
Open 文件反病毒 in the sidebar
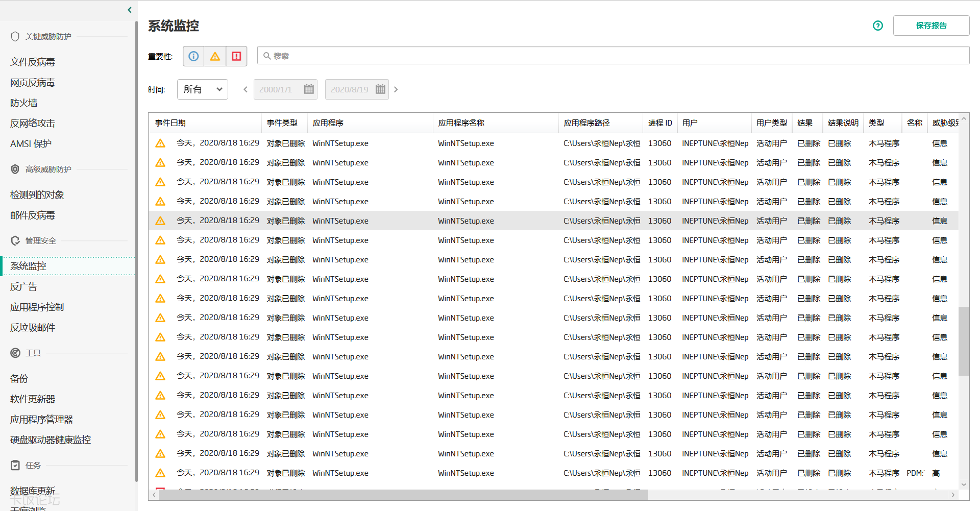(x=33, y=62)
